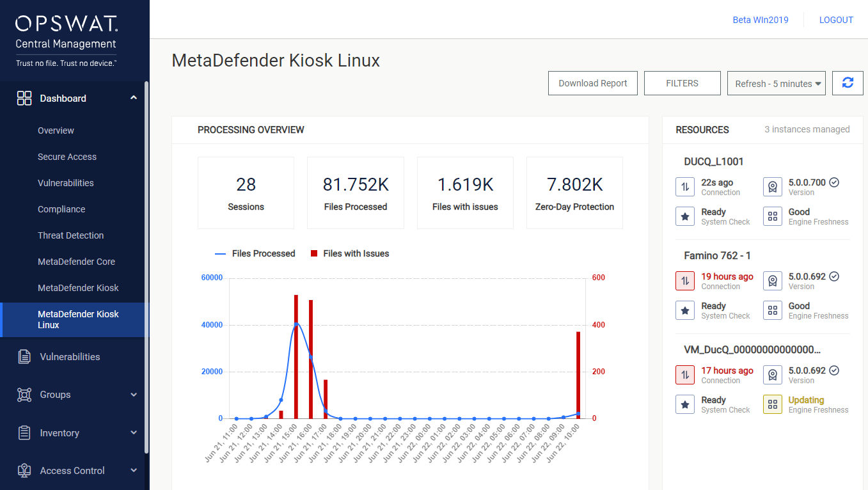Click the Inventory clipboard icon
Image resolution: width=868 pixels, height=490 pixels.
(x=24, y=433)
